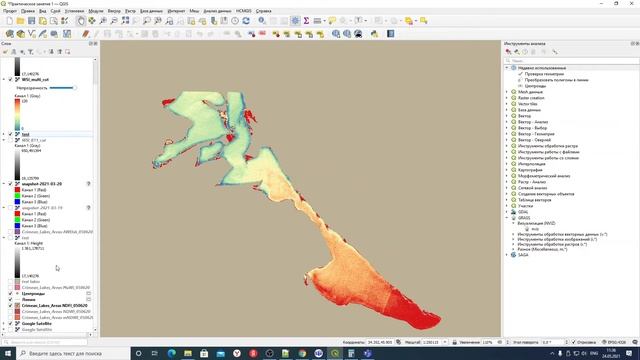Click the red Канал 1 swatch under snapshot-2021-03-20
640x360 pixels.
coord(17,190)
